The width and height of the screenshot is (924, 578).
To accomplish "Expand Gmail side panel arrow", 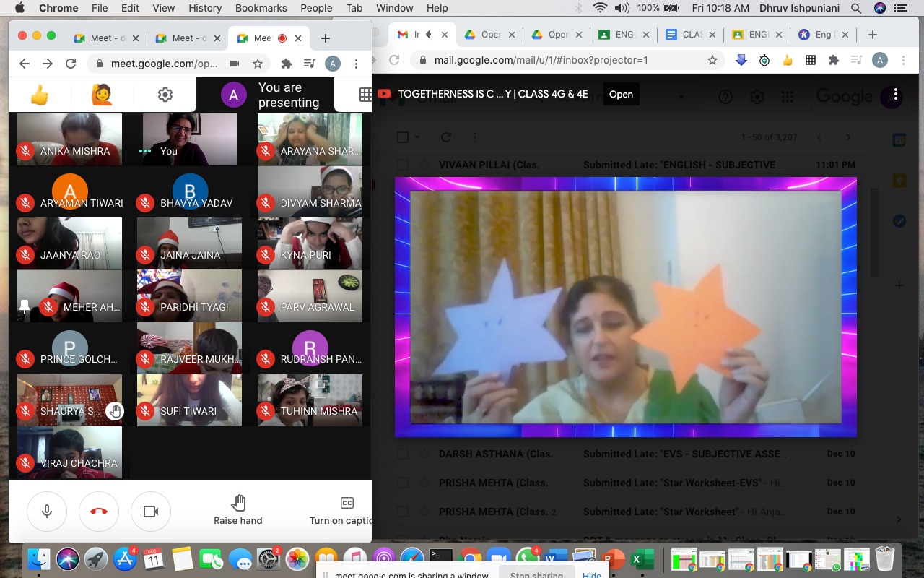I will tap(899, 519).
